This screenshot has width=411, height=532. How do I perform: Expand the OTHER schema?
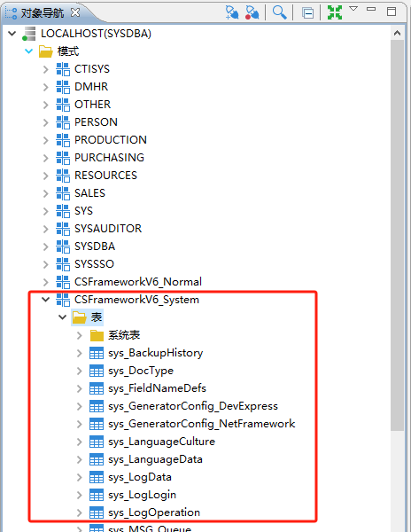pos(45,105)
